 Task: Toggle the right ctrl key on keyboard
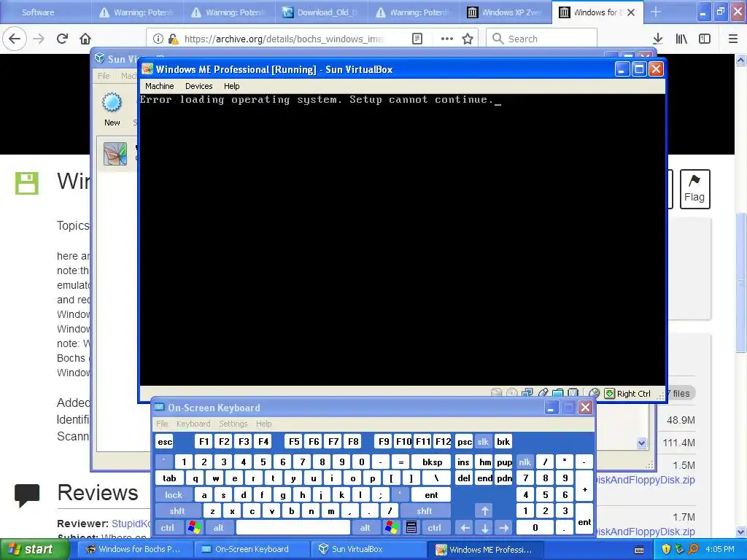coord(434,527)
